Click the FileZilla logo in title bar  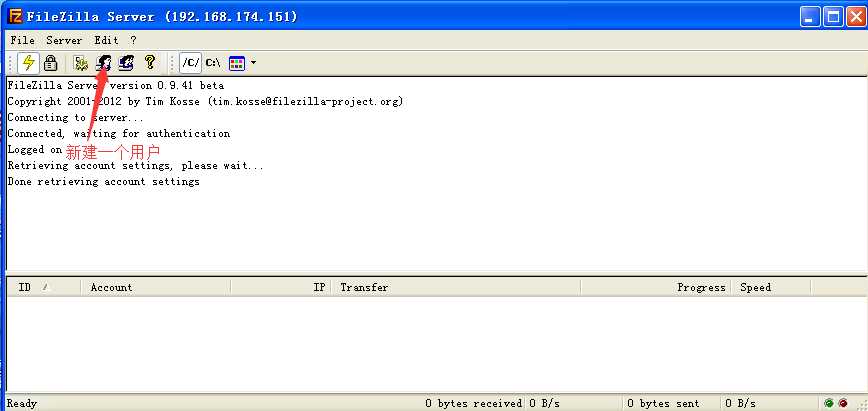(15, 16)
